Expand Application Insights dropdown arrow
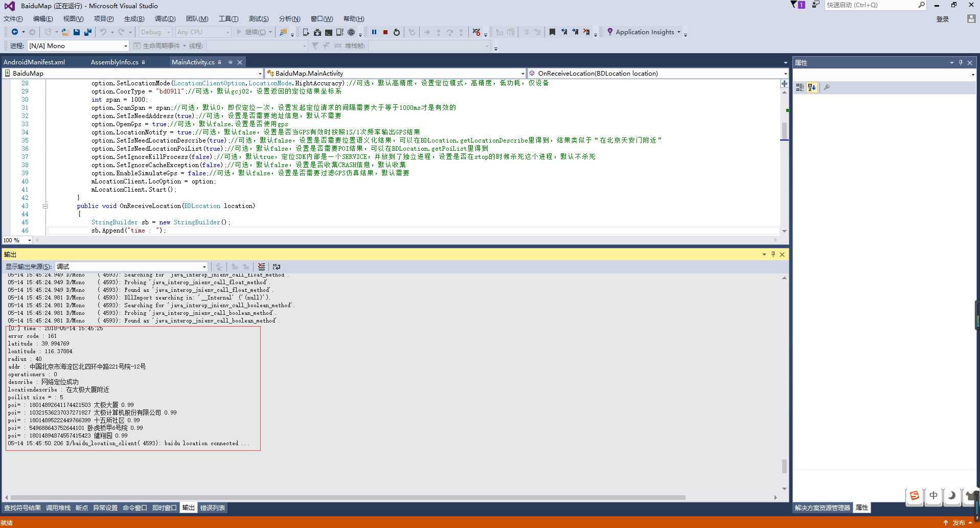Screen dimensions: 980x528 click(679, 32)
